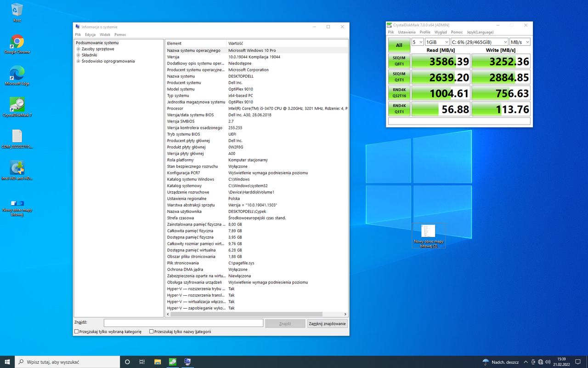Image resolution: width=588 pixels, height=368 pixels.
Task: Click the SEQ1M Q8T1 read result 3586.39
Action: (x=441, y=61)
